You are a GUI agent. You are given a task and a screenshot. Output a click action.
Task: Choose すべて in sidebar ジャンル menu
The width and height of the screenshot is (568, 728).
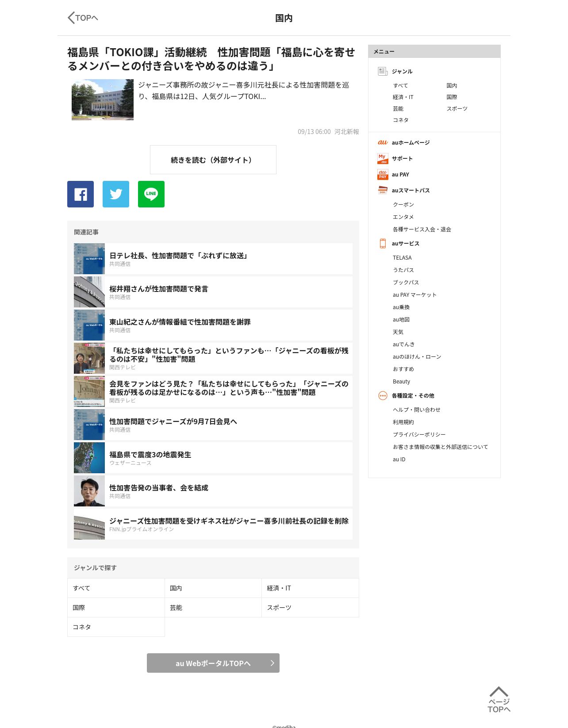coord(400,85)
